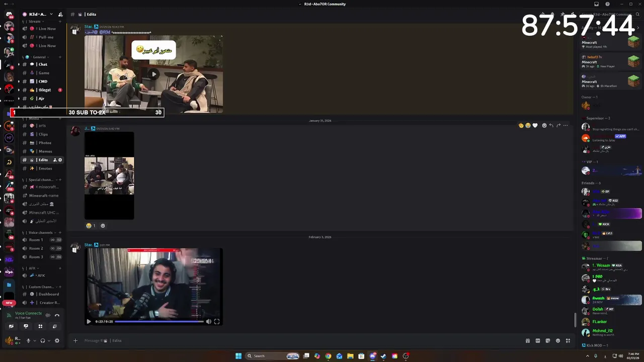644x362 pixels.
Task: Open R3d server name dropdown
Action: tap(40, 15)
